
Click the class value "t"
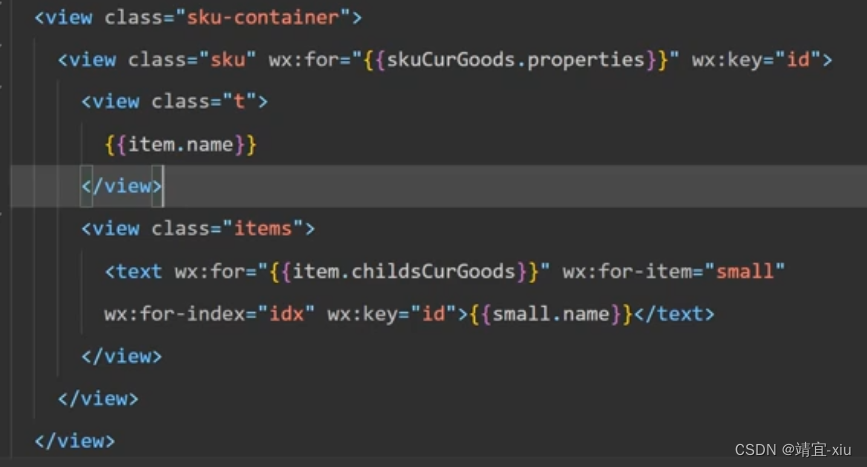pyautogui.click(x=239, y=102)
